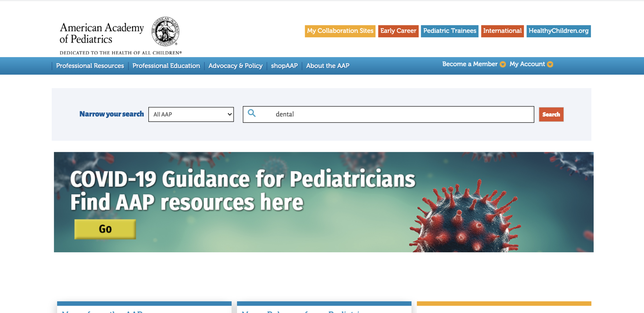The height and width of the screenshot is (313, 644).
Task: Click My Account link
Action: (x=527, y=64)
